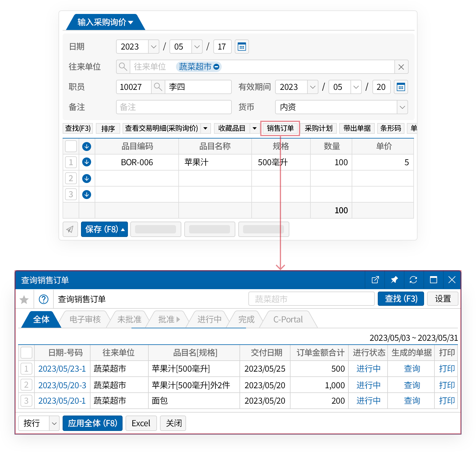Expand the 货币 dropdown showing 内资
The width and height of the screenshot is (476, 452).
pyautogui.click(x=402, y=107)
